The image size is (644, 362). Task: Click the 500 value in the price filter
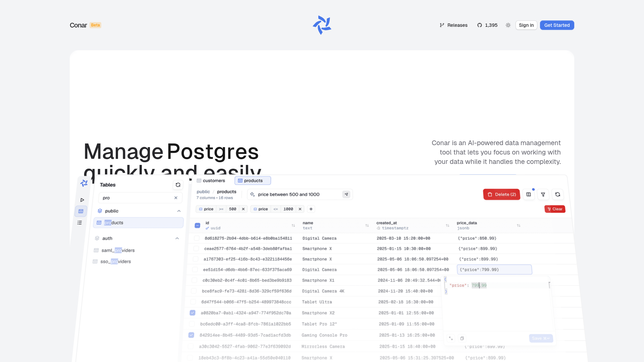(x=232, y=209)
